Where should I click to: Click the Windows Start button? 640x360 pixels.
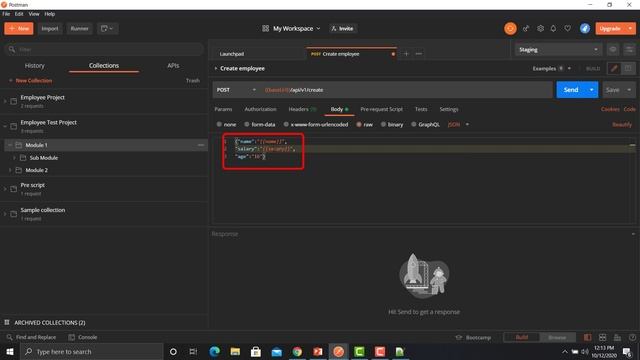pyautogui.click(x=10, y=351)
